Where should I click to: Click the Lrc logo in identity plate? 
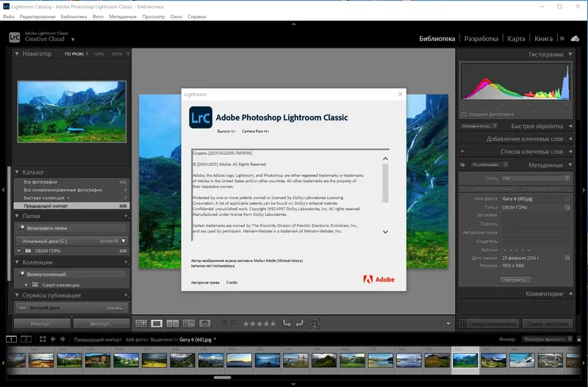14,37
